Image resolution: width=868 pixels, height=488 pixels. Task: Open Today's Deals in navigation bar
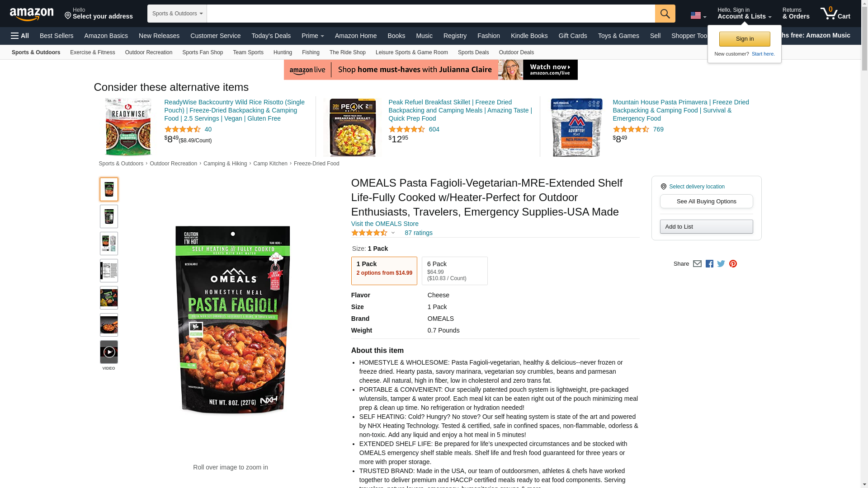271,36
